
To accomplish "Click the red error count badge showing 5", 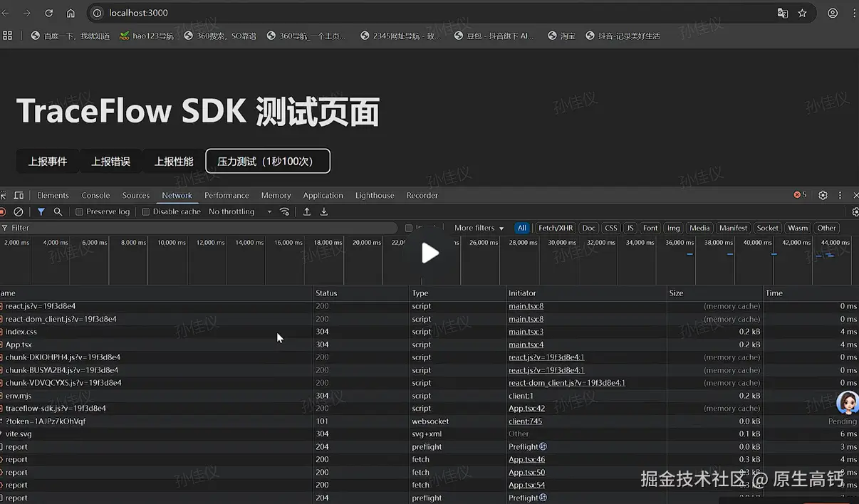I will click(801, 195).
